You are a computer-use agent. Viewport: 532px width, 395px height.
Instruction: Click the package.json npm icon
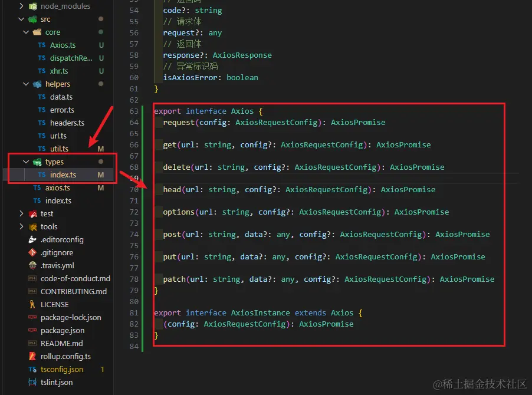[32, 330]
